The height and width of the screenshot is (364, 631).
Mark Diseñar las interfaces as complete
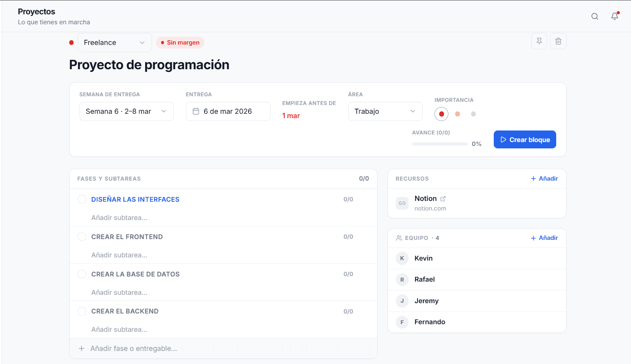82,199
